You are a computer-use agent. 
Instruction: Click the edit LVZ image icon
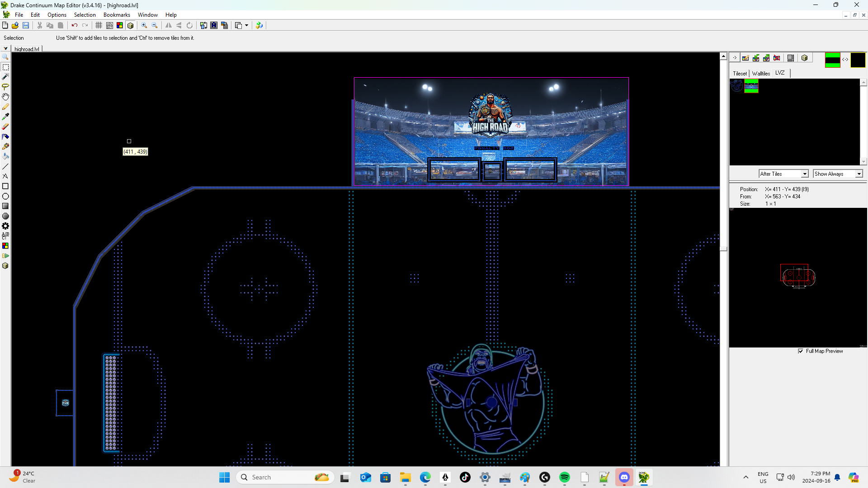click(x=745, y=58)
